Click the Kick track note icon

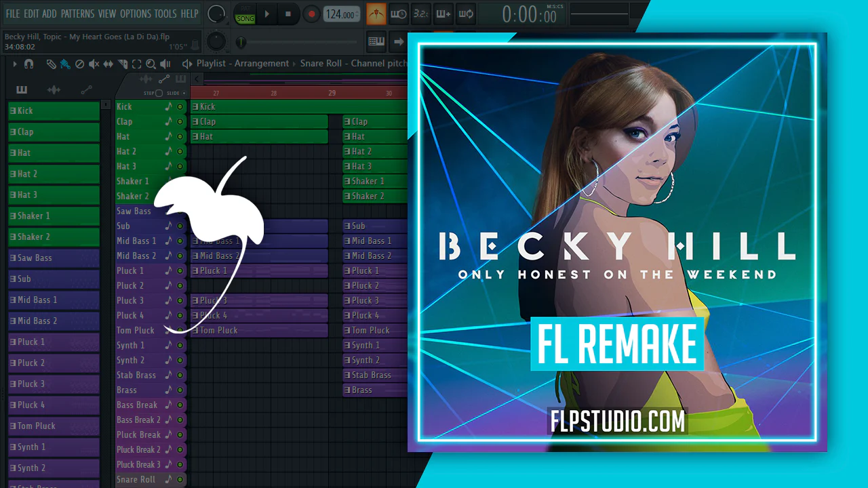pos(168,106)
